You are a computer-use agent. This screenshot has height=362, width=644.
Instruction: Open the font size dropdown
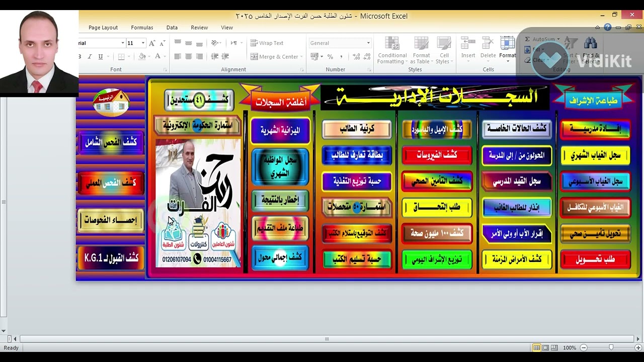click(143, 43)
